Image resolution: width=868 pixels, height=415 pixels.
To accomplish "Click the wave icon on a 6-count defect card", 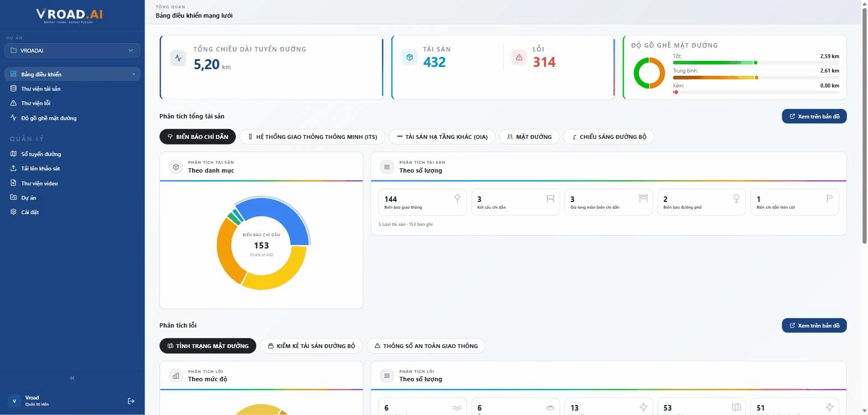I will 457,408.
